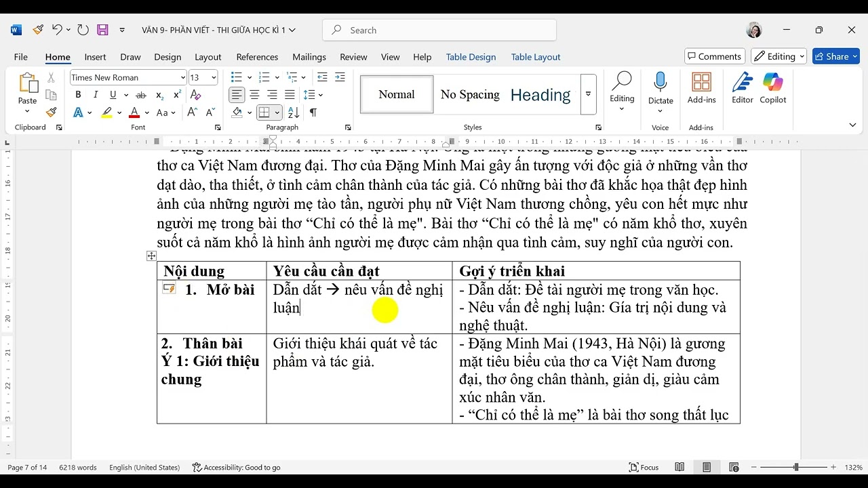Switch to Read Mode view
The height and width of the screenshot is (488, 868).
(679, 467)
